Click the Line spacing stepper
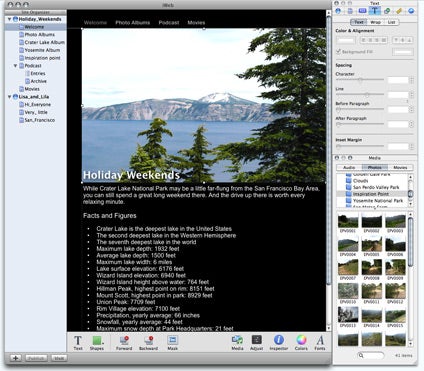The height and width of the screenshot is (371, 424). tap(412, 95)
